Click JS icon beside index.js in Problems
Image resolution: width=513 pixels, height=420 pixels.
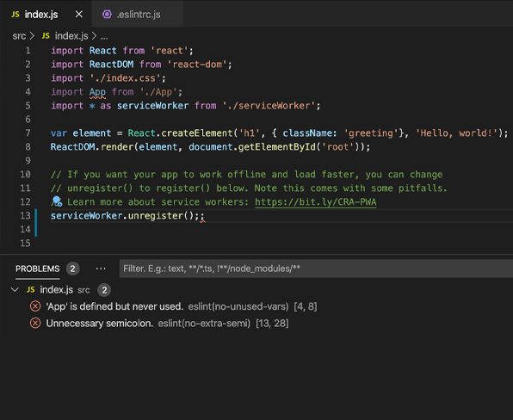tap(31, 289)
